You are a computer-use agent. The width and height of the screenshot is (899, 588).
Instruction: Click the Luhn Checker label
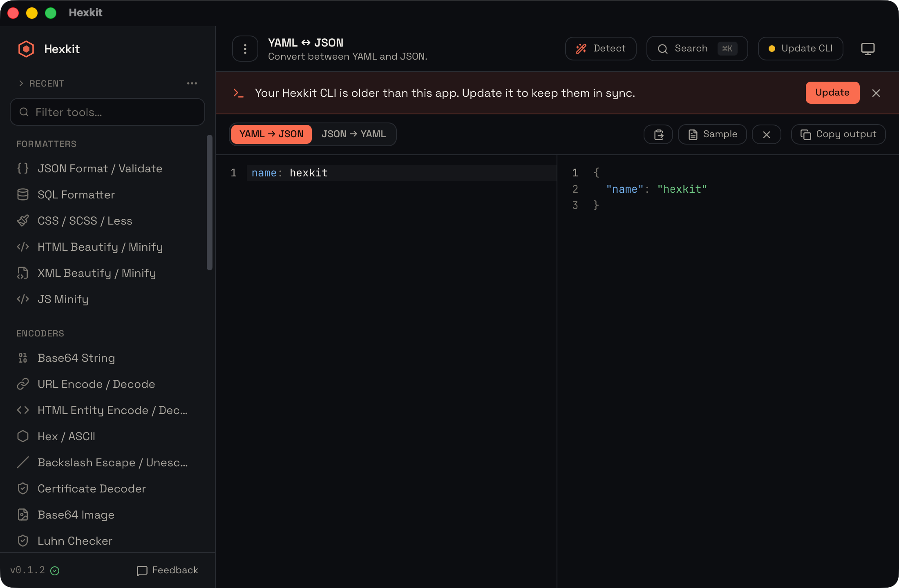point(75,541)
